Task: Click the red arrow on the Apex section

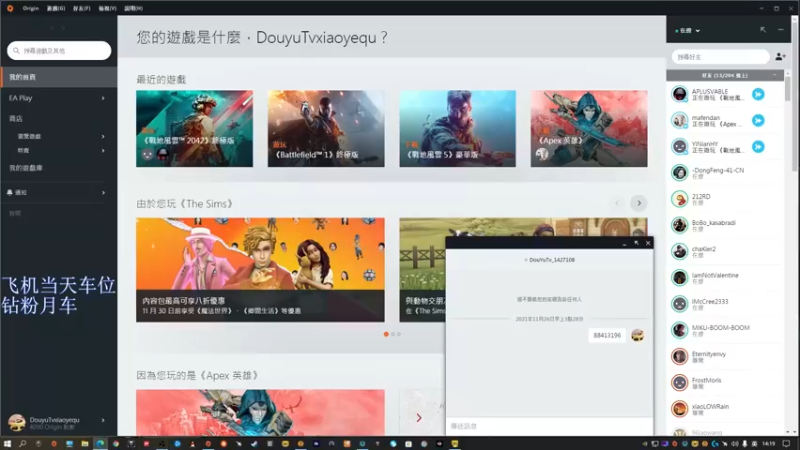Action: pos(419,418)
